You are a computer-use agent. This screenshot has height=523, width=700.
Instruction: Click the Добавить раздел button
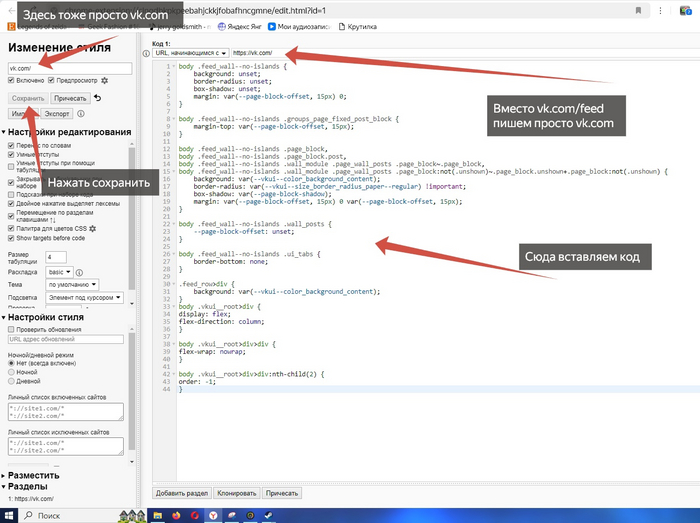pyautogui.click(x=182, y=493)
